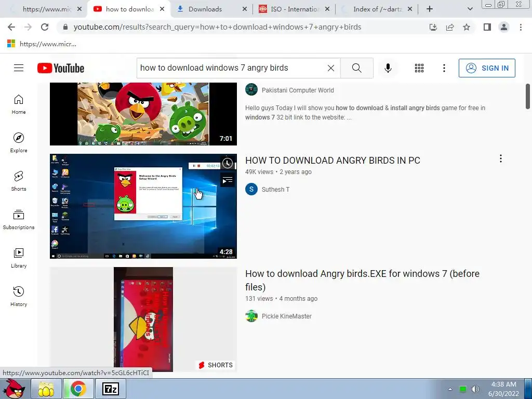Viewport: 532px width, 399px height.
Task: Open a new browser tab
Action: pos(430,9)
